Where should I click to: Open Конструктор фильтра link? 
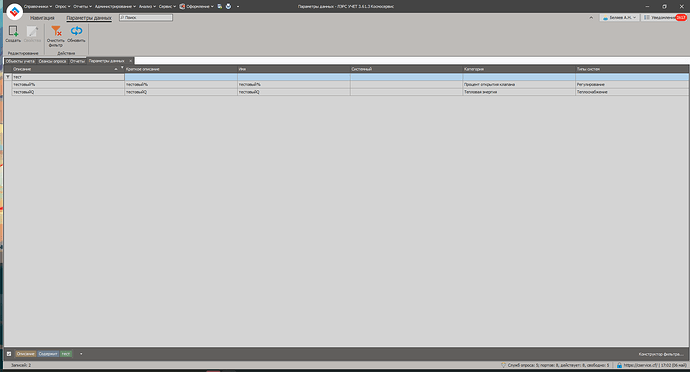[x=661, y=354]
